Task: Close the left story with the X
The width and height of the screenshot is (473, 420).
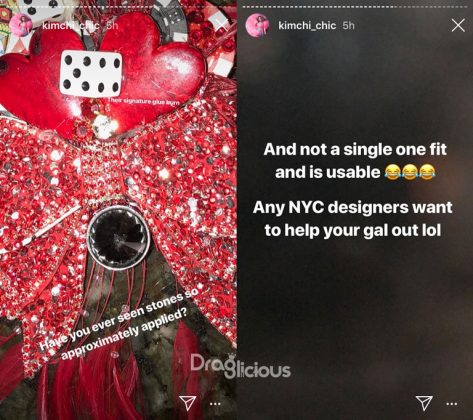Action: (x=222, y=24)
